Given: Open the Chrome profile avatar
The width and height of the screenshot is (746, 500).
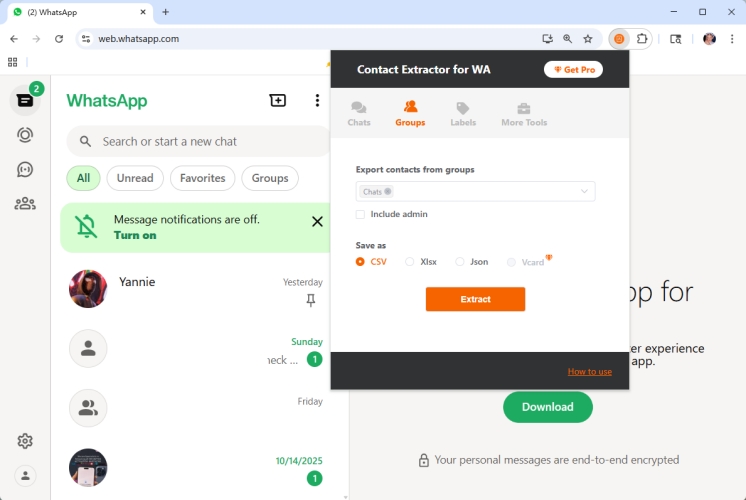Looking at the screenshot, I should click(x=709, y=39).
